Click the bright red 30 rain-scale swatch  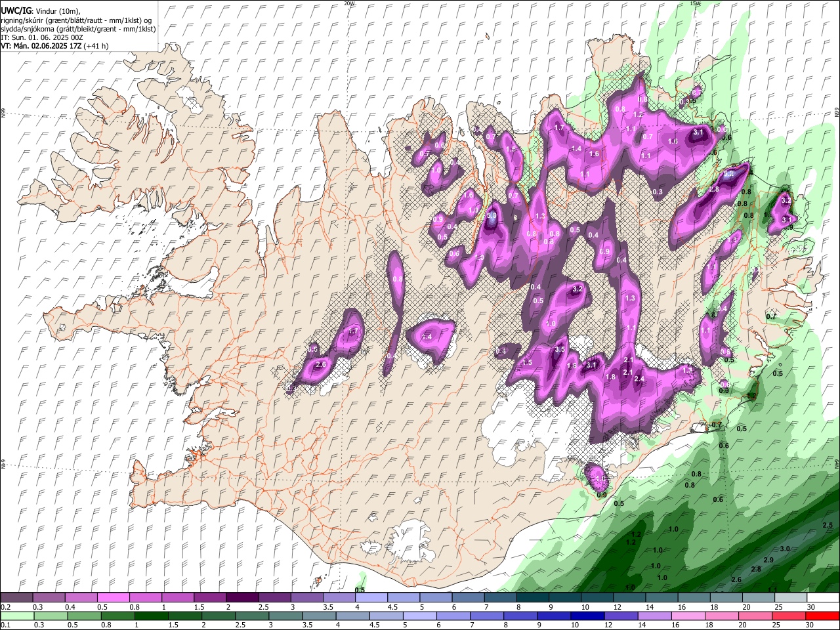(x=823, y=616)
